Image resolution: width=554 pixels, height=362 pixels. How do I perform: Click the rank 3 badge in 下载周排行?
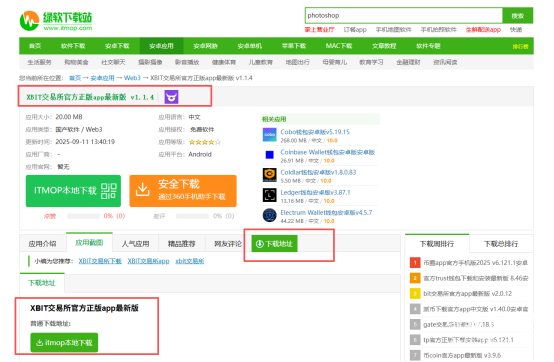pyautogui.click(x=415, y=293)
